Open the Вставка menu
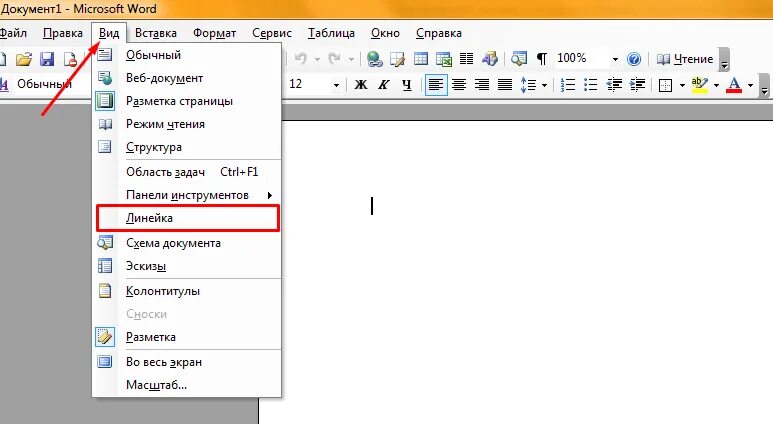The height and width of the screenshot is (424, 773). coord(156,33)
